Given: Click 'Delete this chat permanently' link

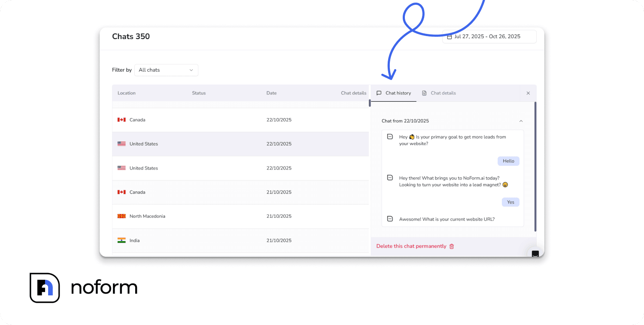Looking at the screenshot, I should point(411,246).
